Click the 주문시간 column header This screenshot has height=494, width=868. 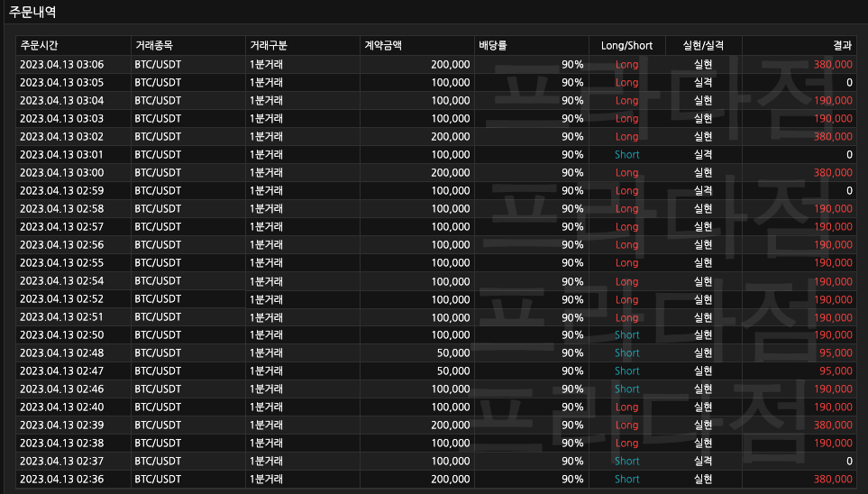pyautogui.click(x=39, y=45)
